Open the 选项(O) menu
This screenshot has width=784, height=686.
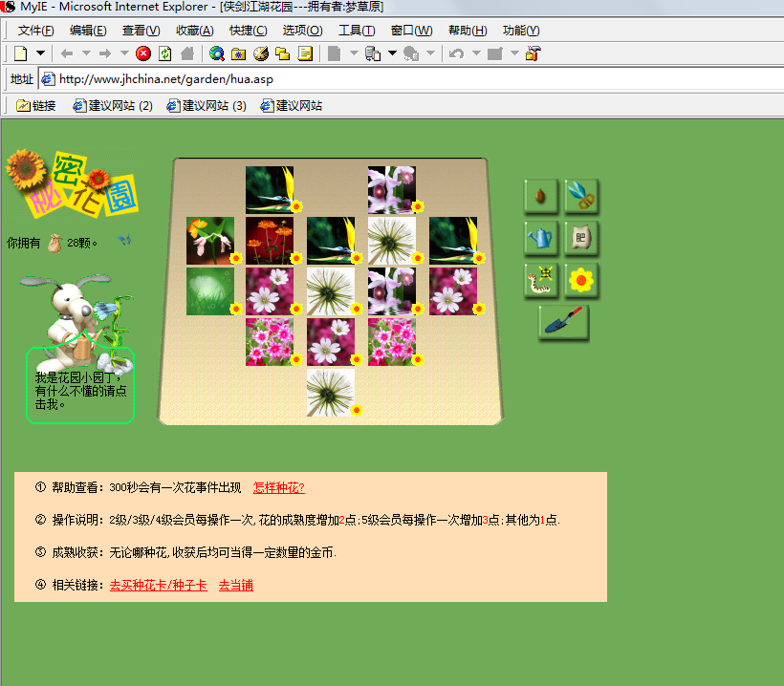pos(302,31)
